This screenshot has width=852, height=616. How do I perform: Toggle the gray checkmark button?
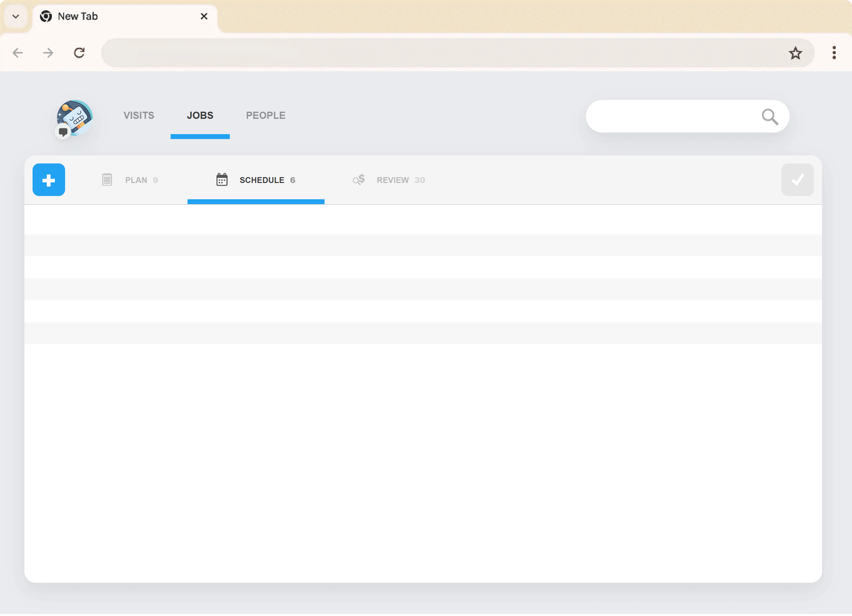click(797, 180)
